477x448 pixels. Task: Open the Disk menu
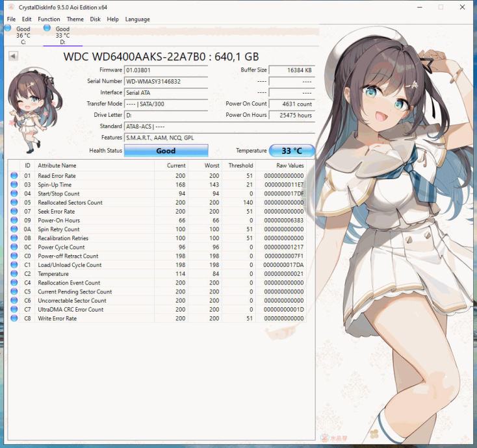[x=95, y=19]
